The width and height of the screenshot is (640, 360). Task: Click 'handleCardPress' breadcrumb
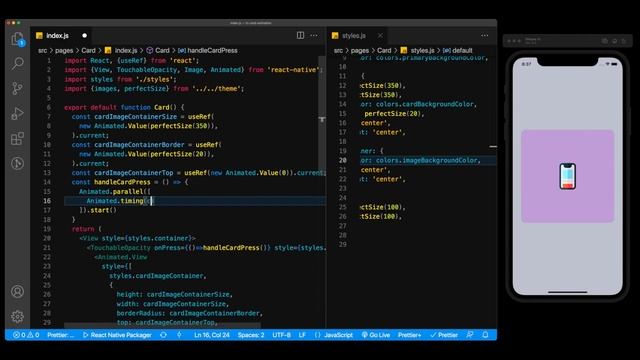(208, 50)
